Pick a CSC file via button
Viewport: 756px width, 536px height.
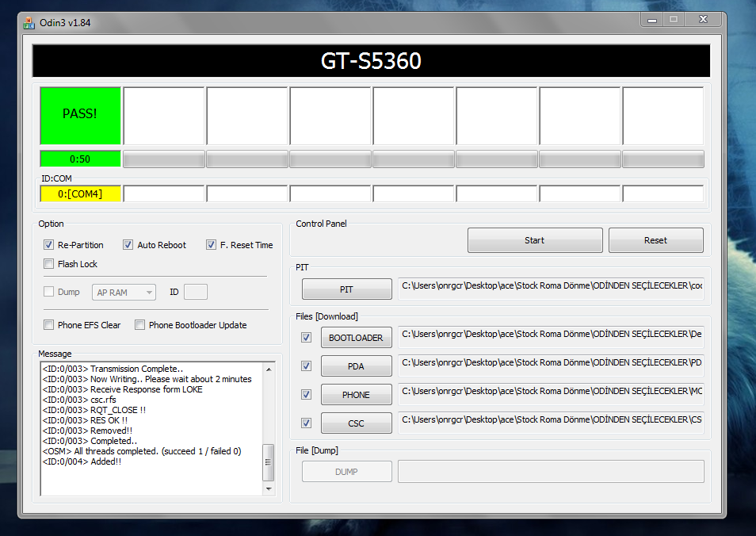[x=357, y=423]
